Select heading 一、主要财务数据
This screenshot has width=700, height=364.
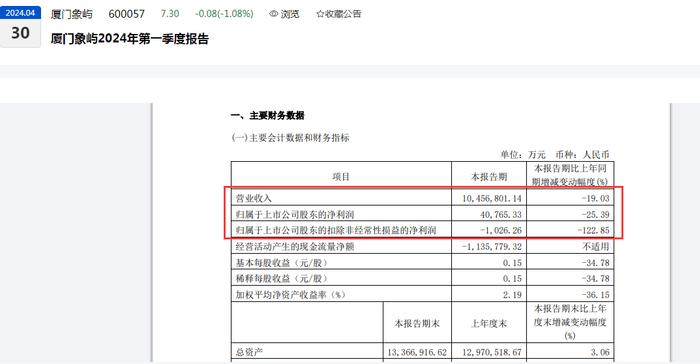pyautogui.click(x=267, y=116)
